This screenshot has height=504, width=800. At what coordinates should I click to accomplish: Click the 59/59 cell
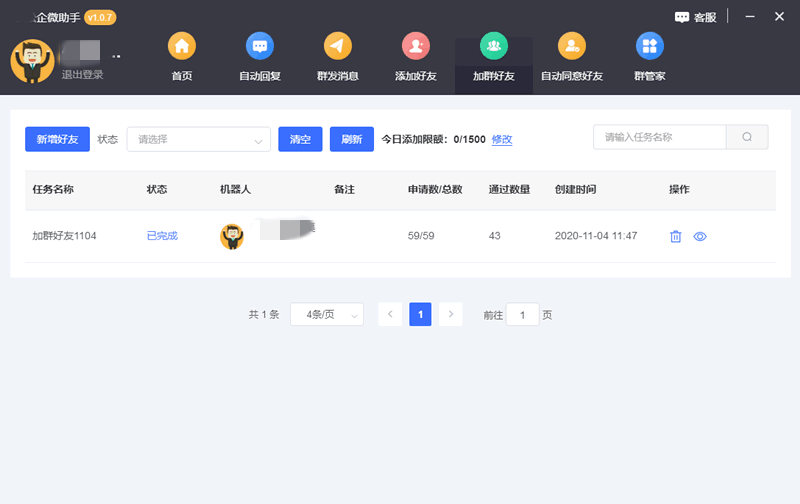pyautogui.click(x=421, y=236)
